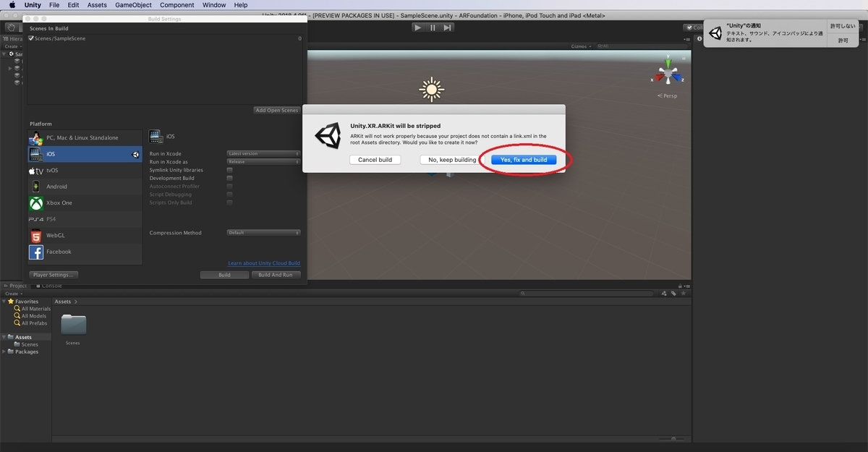Toggle Scripts Only Build checkbox
The width and height of the screenshot is (868, 452).
[230, 202]
